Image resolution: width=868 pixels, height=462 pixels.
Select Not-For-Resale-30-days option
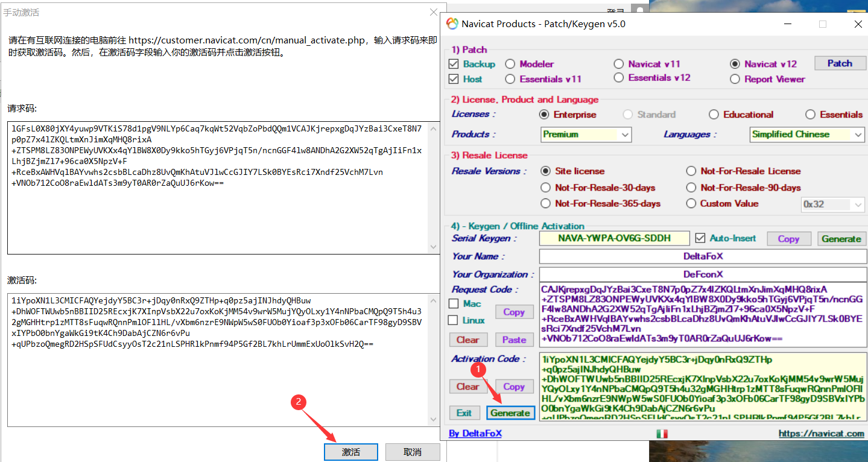pyautogui.click(x=546, y=188)
